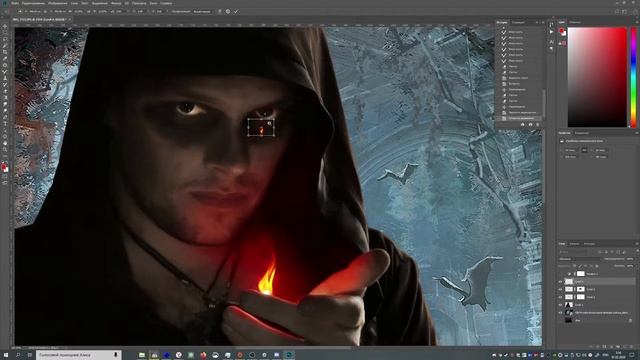Filter layers by type (text) layers icon
Viewport: 640px width, 360px height.
point(612,252)
